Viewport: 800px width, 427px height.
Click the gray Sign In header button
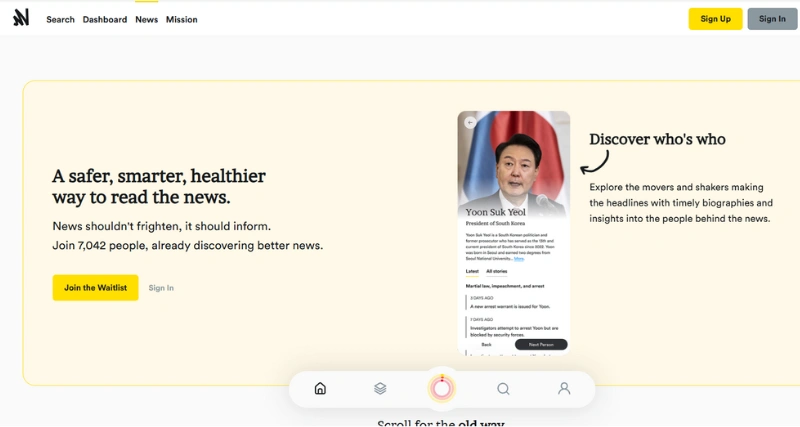(772, 19)
